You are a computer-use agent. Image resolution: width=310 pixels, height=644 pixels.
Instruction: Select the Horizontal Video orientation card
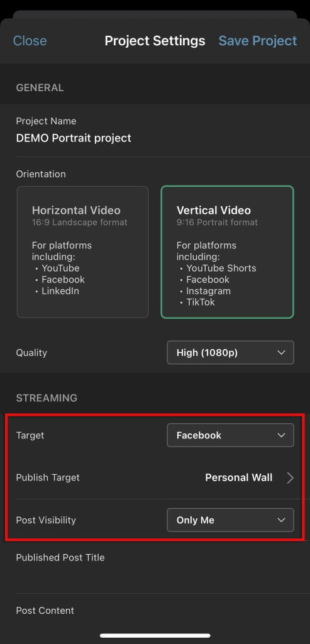coord(82,252)
